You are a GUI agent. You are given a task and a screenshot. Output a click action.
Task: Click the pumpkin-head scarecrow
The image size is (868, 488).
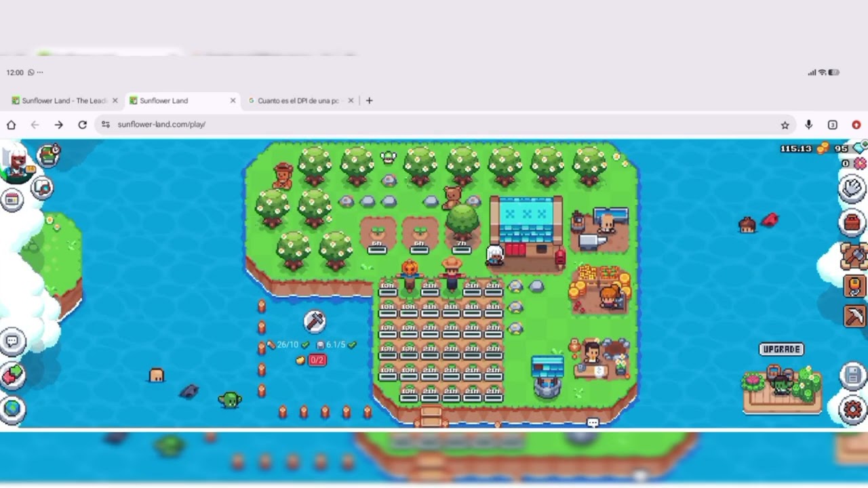click(409, 276)
